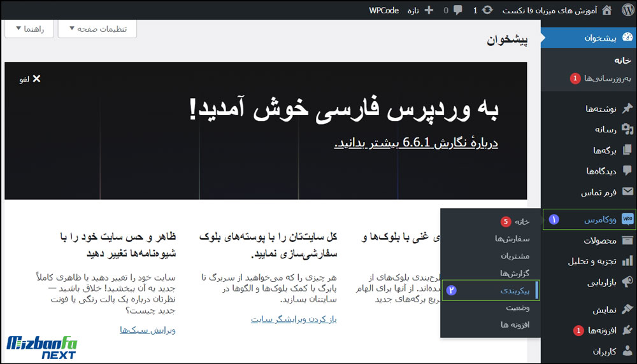Open the site name آموزش های میزبان فا تکست

[550, 10]
